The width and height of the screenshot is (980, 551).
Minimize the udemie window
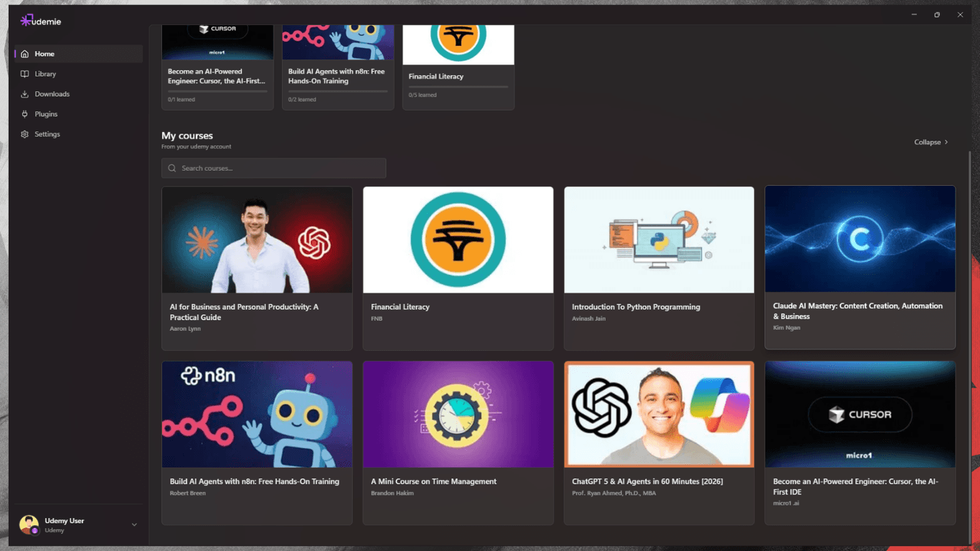tap(914, 14)
